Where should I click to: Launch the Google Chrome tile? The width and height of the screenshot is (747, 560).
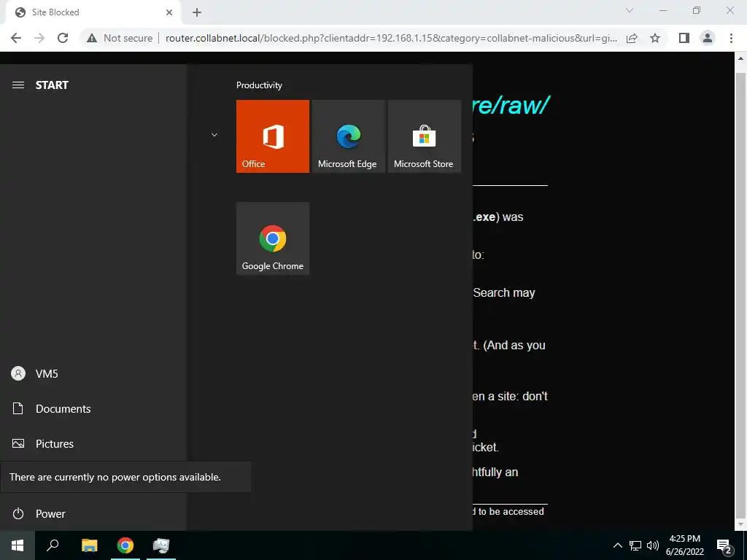pyautogui.click(x=273, y=238)
